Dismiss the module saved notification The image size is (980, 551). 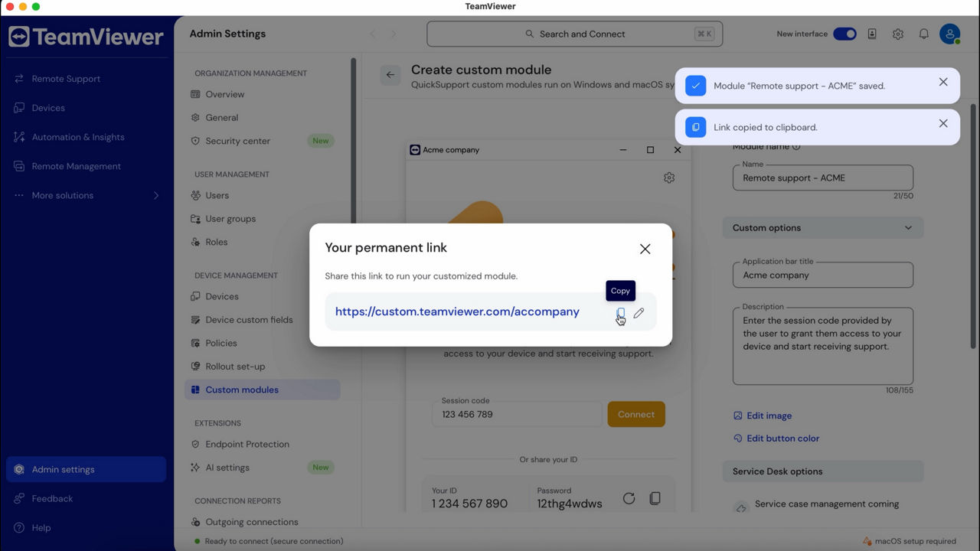pyautogui.click(x=943, y=82)
